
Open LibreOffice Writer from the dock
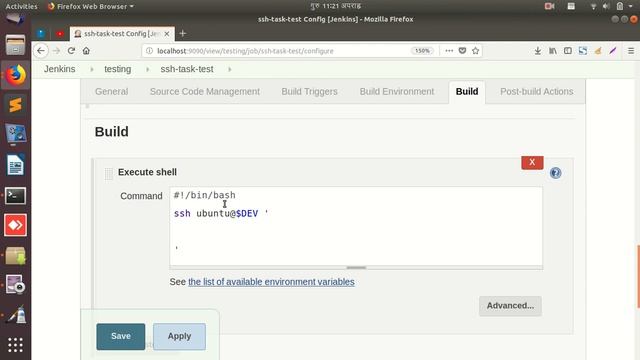pos(16,165)
